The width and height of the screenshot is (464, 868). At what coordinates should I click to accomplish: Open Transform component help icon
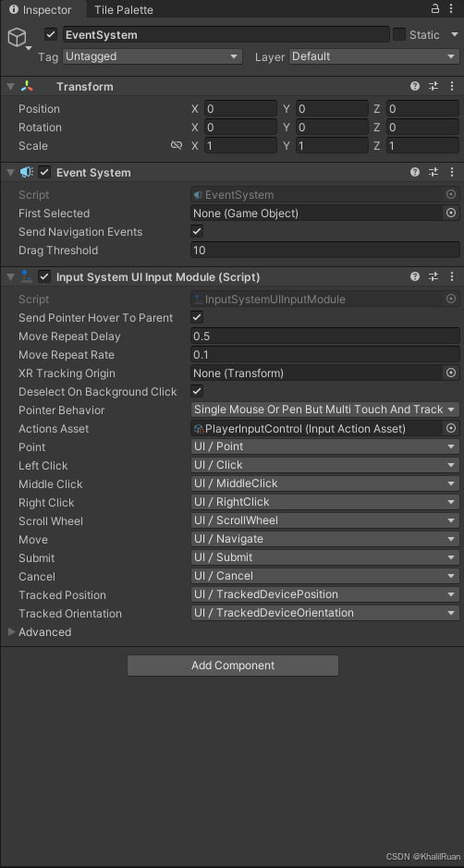pos(415,86)
